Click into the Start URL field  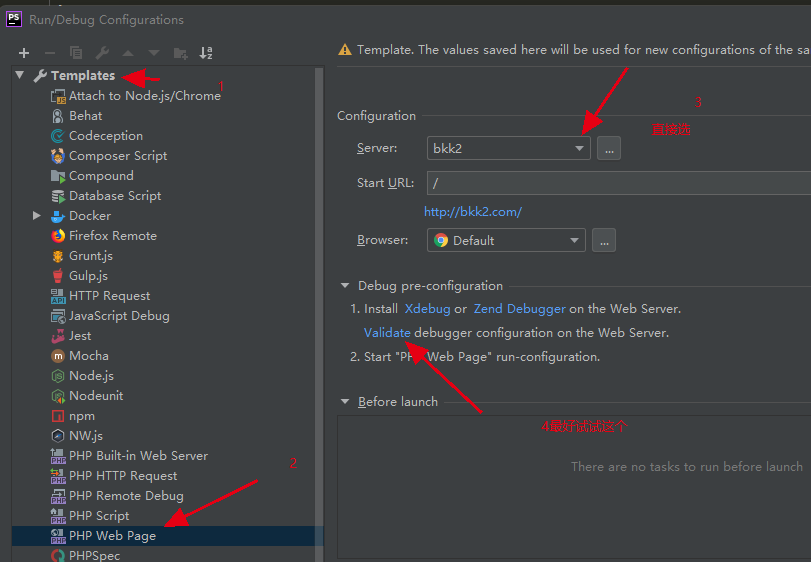click(x=619, y=183)
